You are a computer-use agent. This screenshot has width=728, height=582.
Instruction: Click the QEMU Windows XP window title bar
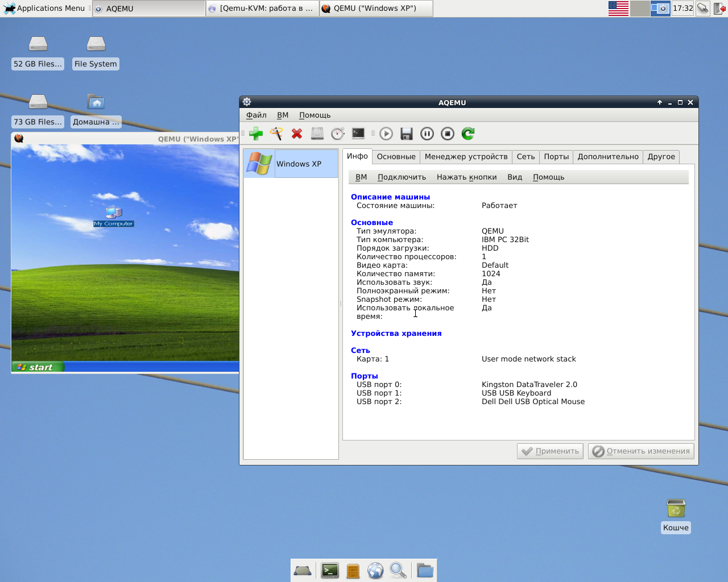[x=125, y=139]
